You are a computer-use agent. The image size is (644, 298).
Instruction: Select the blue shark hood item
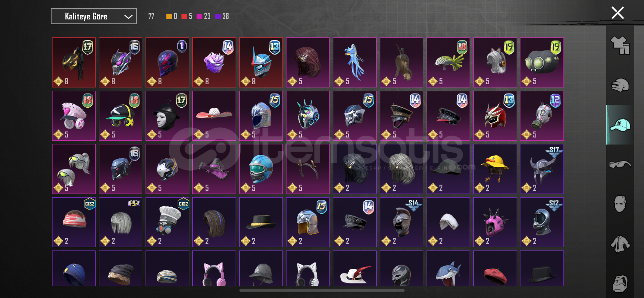448,268
